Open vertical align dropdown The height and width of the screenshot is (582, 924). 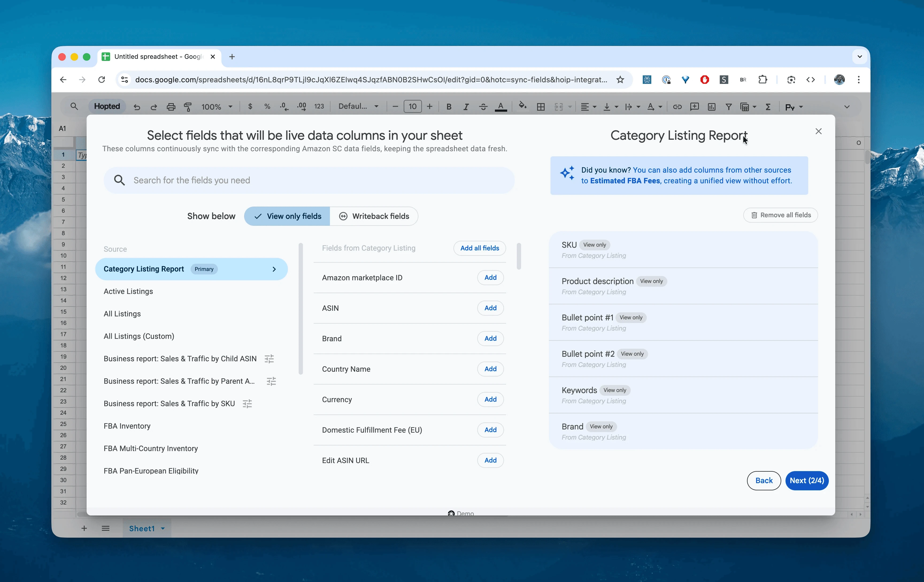click(x=610, y=107)
